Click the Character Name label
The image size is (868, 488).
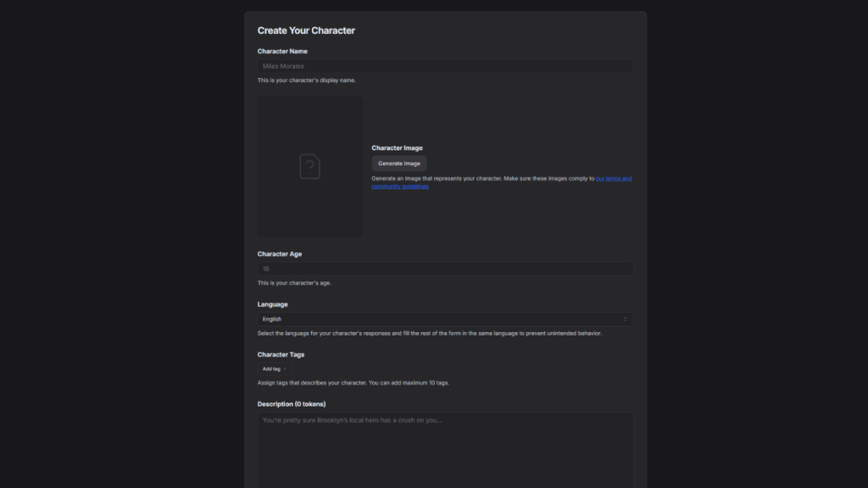pos(282,52)
